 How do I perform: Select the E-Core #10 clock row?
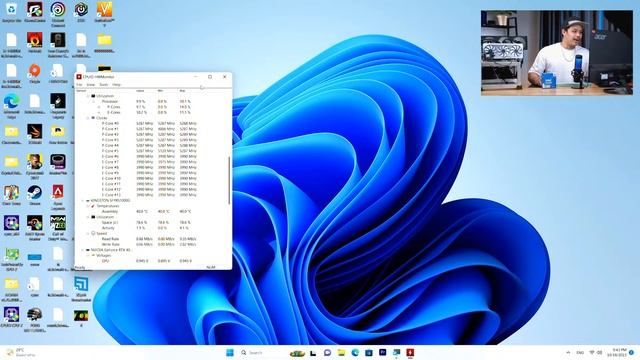pos(149,178)
